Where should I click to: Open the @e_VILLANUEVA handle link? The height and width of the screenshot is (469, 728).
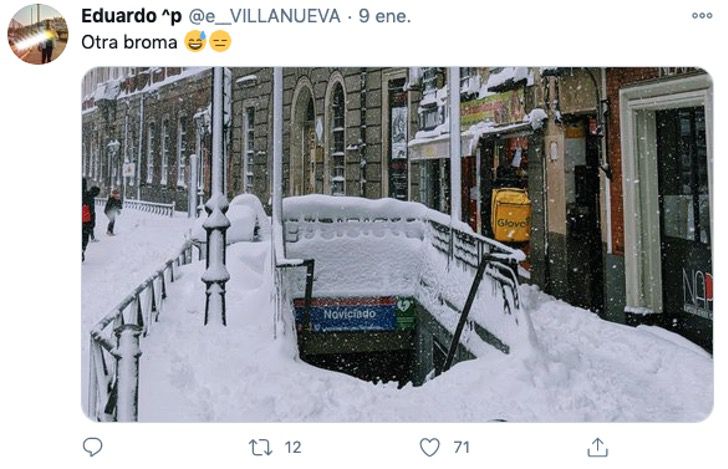click(264, 16)
